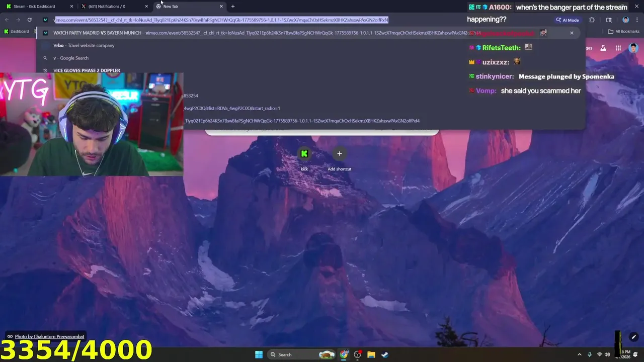
Task: Open File Explorer from the taskbar
Action: point(371,354)
